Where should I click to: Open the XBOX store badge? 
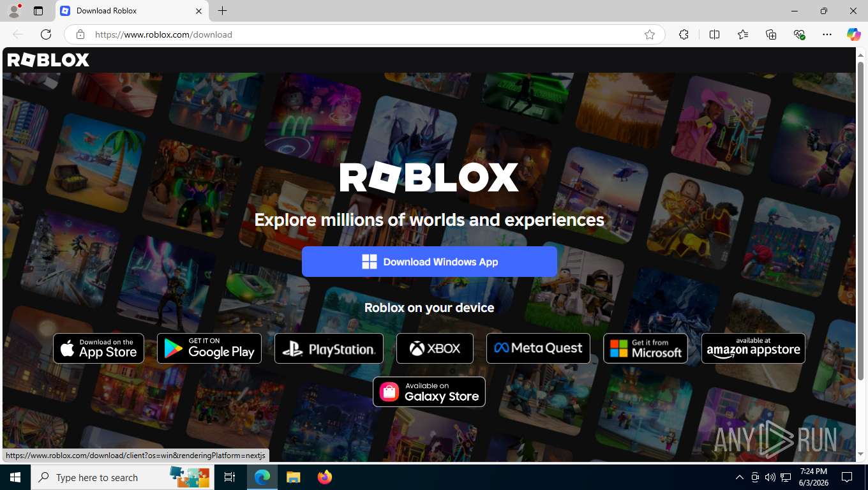435,348
